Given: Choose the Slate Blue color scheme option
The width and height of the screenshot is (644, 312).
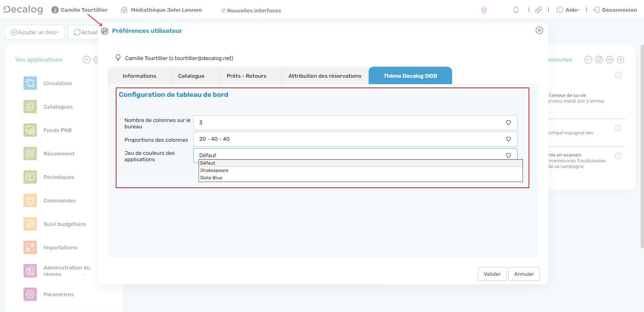Looking at the screenshot, I should tap(211, 178).
